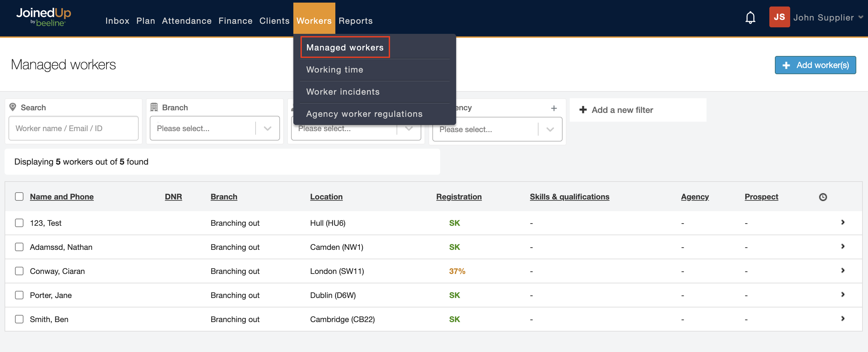The image size is (868, 352).
Task: Tick the checkbox for Porter, Jane
Action: (19, 295)
